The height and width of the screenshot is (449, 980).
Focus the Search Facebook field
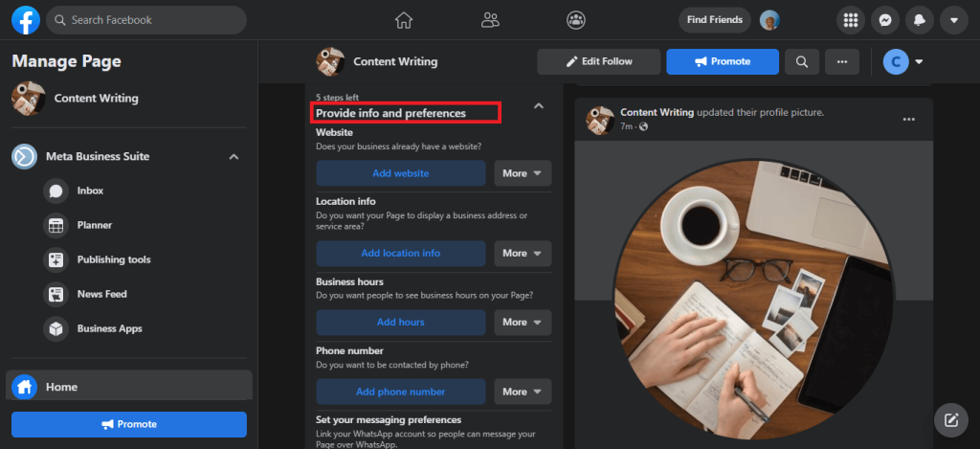click(146, 20)
